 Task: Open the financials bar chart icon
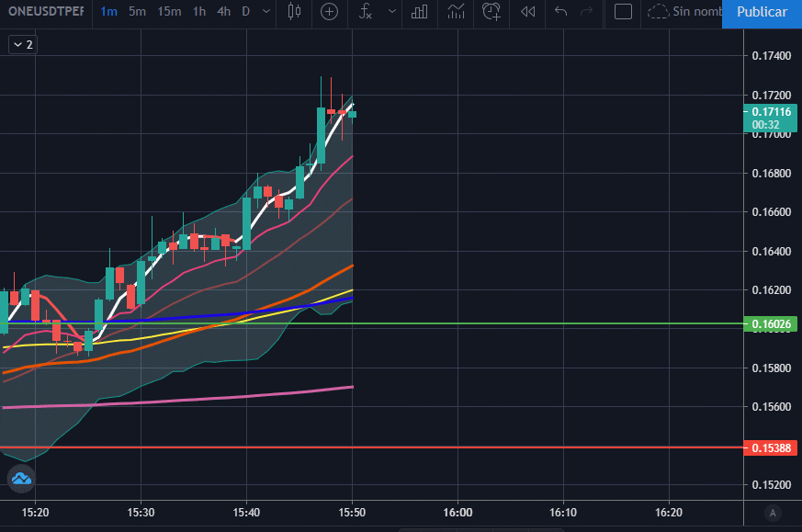pyautogui.click(x=420, y=11)
